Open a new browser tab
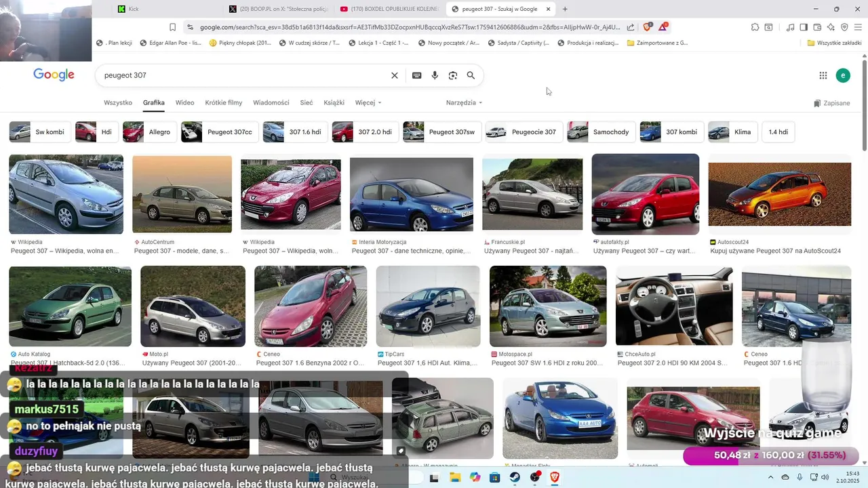This screenshot has height=488, width=868. pyautogui.click(x=565, y=9)
